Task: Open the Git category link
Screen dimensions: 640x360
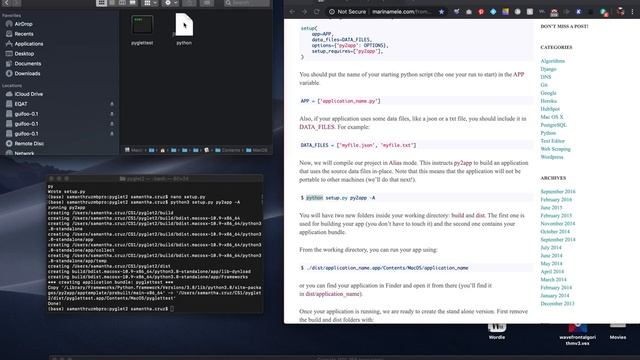Action: [544, 85]
